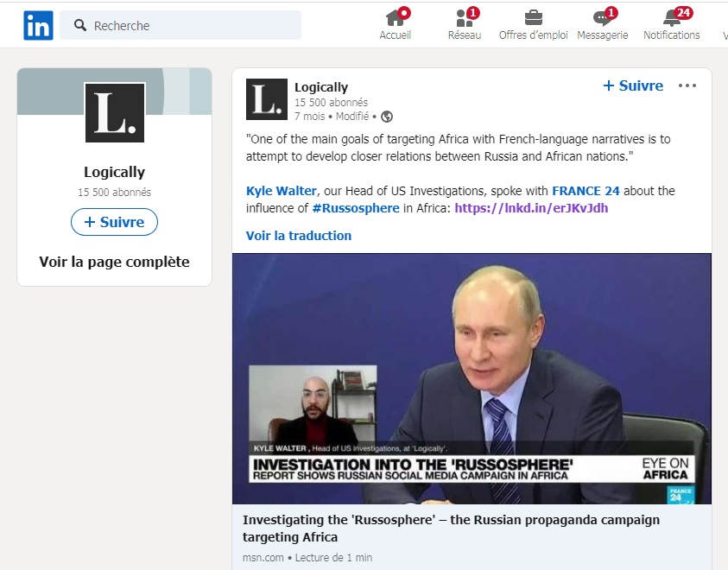Click the search magnifier icon
This screenshot has width=728, height=570.
click(80, 25)
